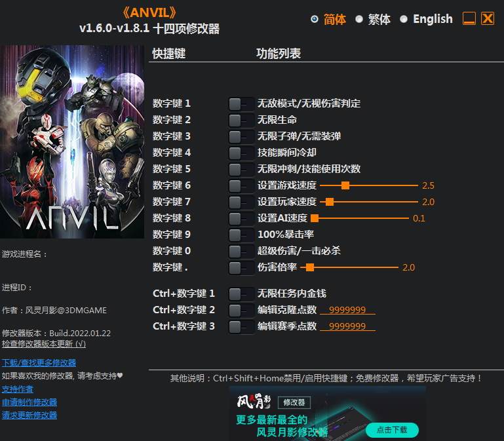
Task: Click the 编辑克隆点数 value field
Action: (x=347, y=310)
